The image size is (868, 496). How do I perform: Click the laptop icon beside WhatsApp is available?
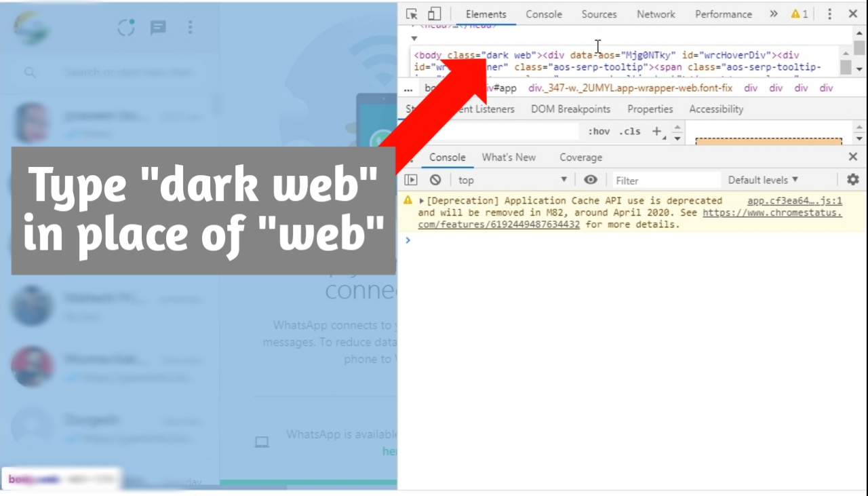262,442
